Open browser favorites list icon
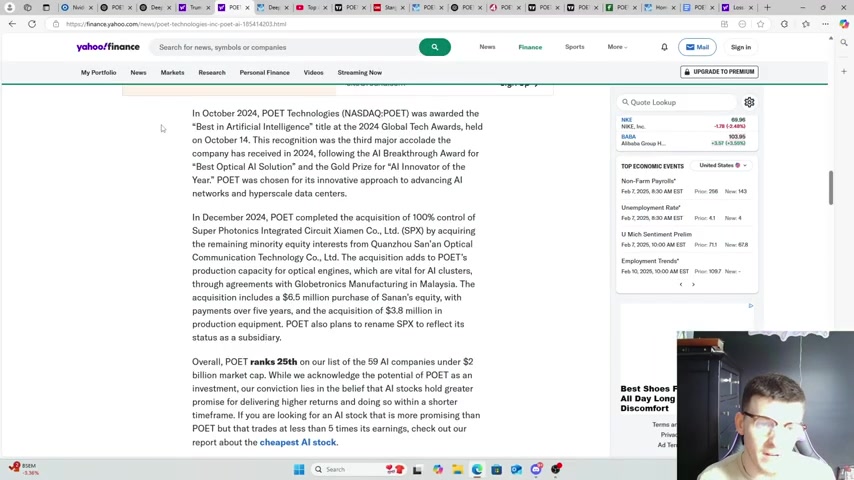 click(x=806, y=24)
